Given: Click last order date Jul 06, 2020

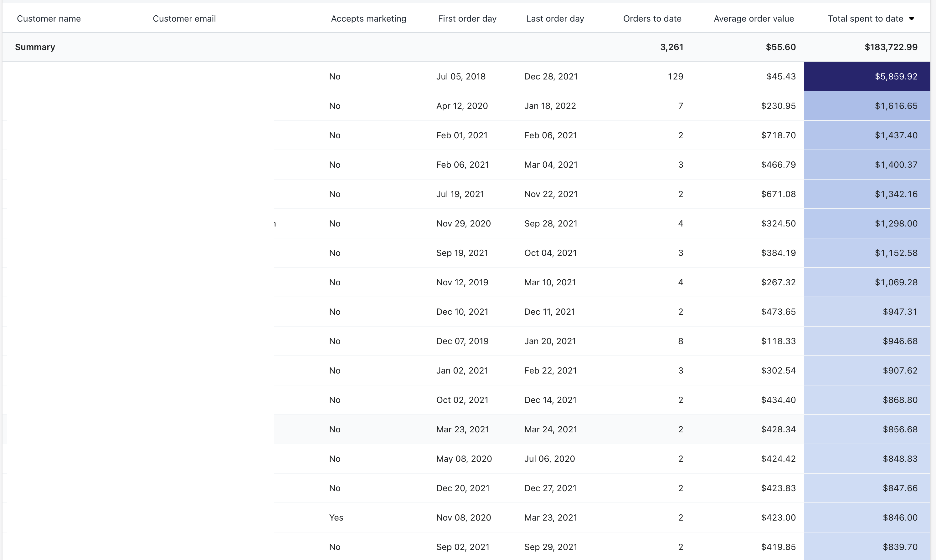Looking at the screenshot, I should coord(549,459).
